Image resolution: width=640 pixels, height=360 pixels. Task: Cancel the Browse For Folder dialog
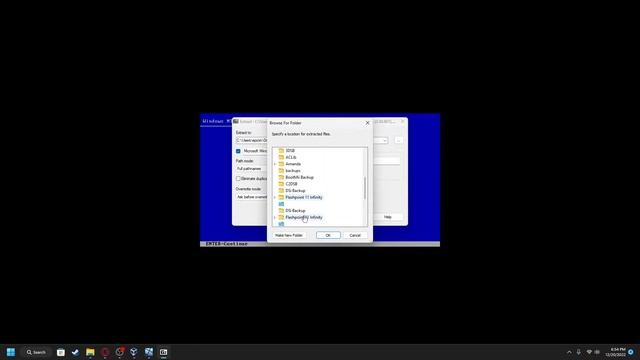pos(355,236)
